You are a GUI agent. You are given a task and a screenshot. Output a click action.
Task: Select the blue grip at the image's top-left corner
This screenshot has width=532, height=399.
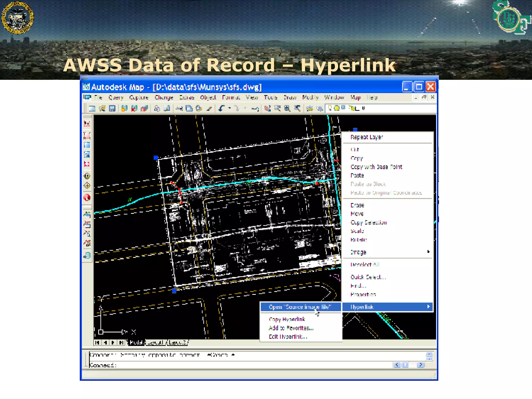[156, 157]
